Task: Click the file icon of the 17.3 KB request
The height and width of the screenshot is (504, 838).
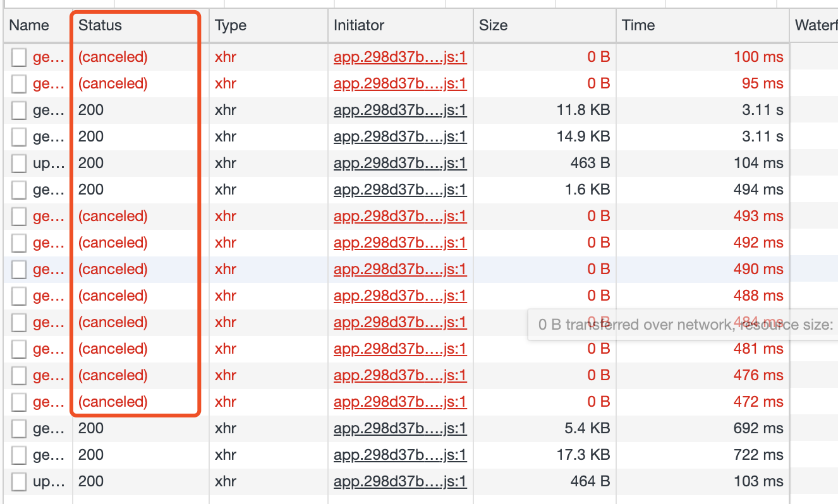Action: point(20,455)
